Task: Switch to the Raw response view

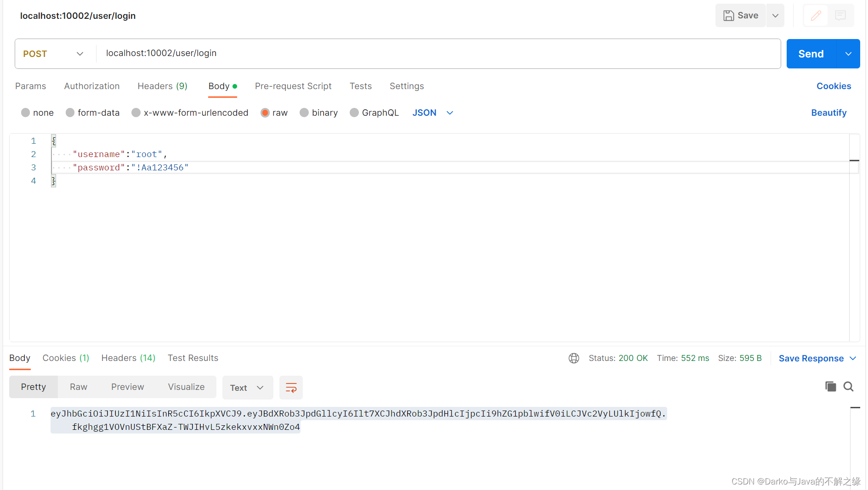Action: pos(78,387)
